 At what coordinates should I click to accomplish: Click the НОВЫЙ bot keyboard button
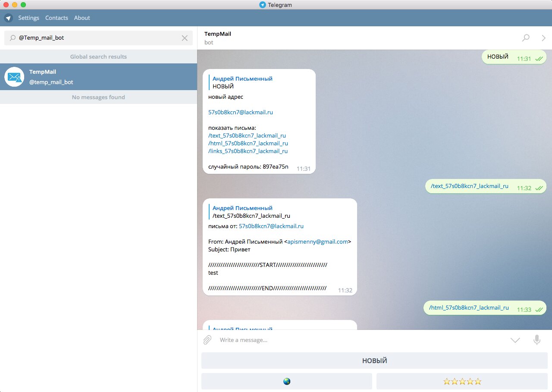point(374,361)
